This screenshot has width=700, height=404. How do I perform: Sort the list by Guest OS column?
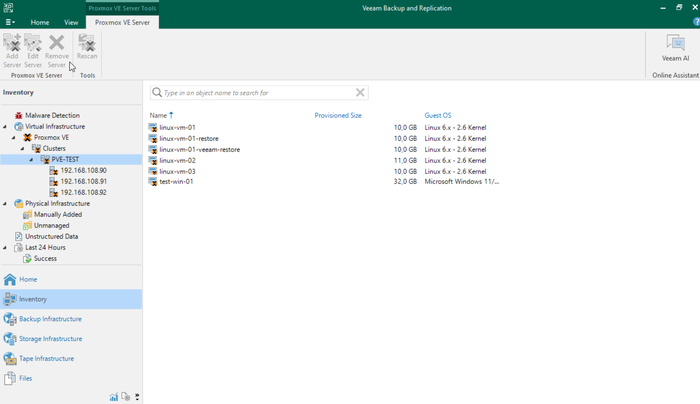[x=438, y=116]
